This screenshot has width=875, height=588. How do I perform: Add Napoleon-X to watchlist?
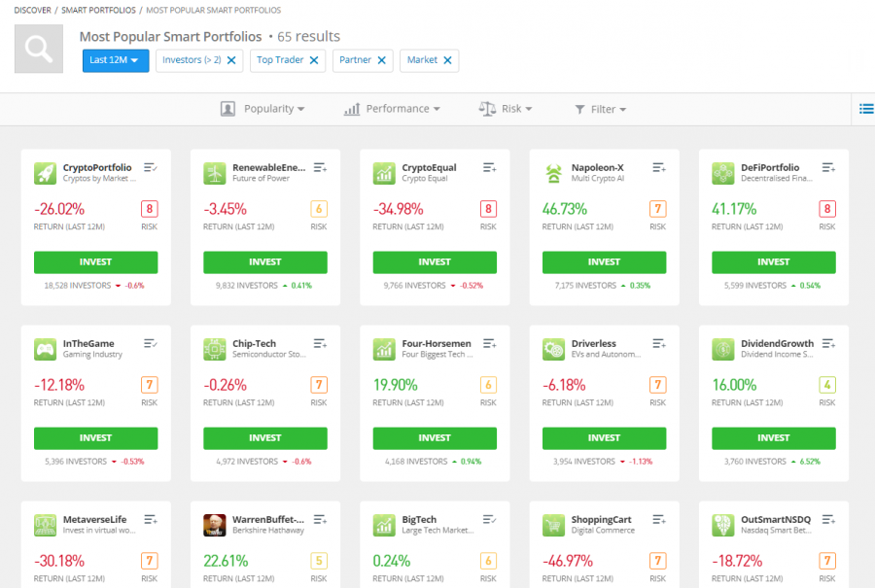(659, 167)
